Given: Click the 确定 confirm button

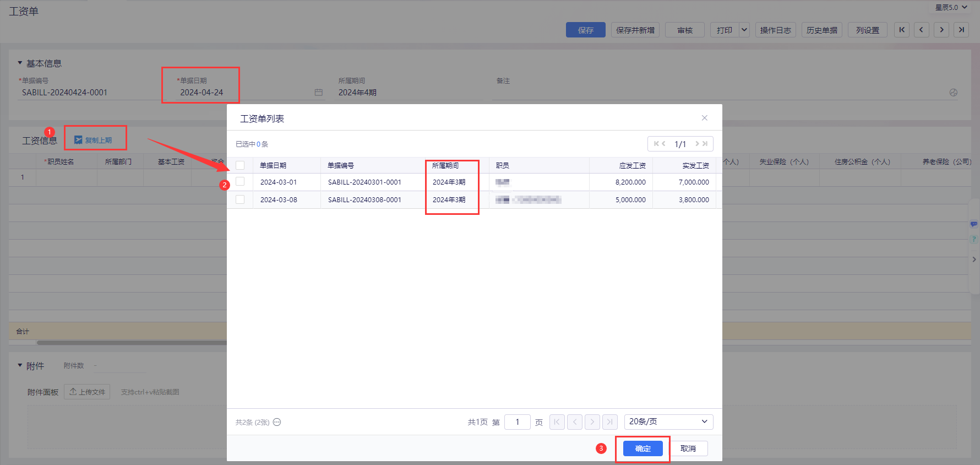Looking at the screenshot, I should 643,448.
